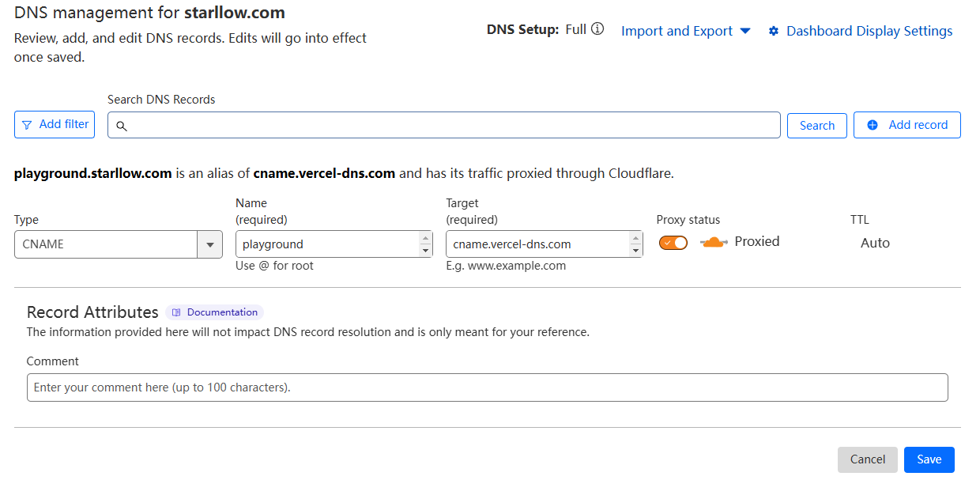Image resolution: width=980 pixels, height=480 pixels.
Task: Click the DNS Setup info icon
Action: pos(597,29)
